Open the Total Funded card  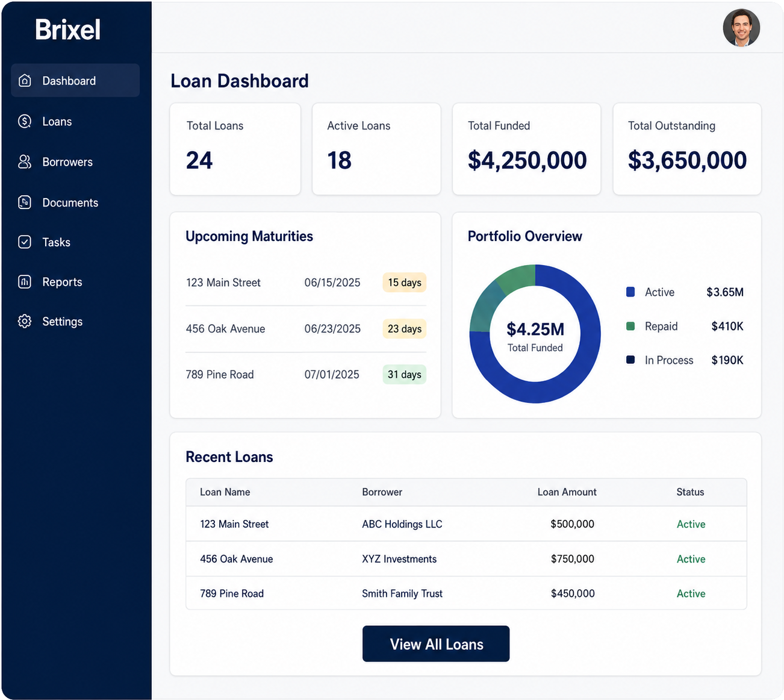coord(526,149)
